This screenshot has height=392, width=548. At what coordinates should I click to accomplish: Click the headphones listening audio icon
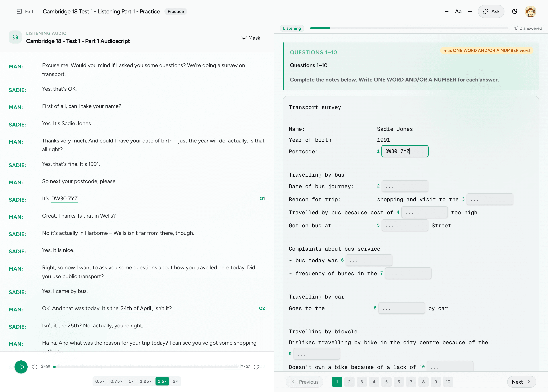click(x=15, y=37)
